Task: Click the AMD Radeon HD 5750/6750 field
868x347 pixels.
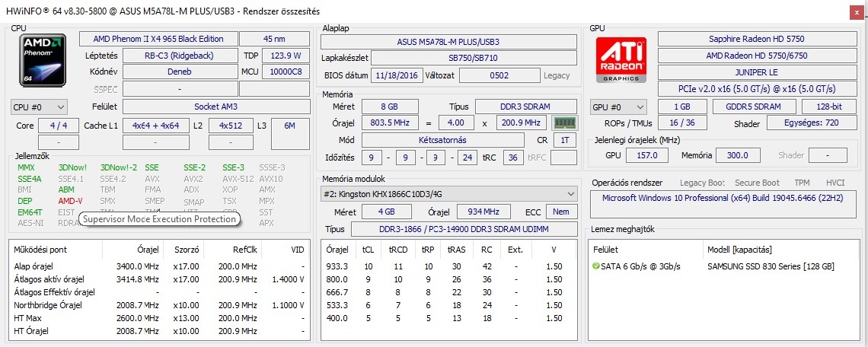Action: 756,56
